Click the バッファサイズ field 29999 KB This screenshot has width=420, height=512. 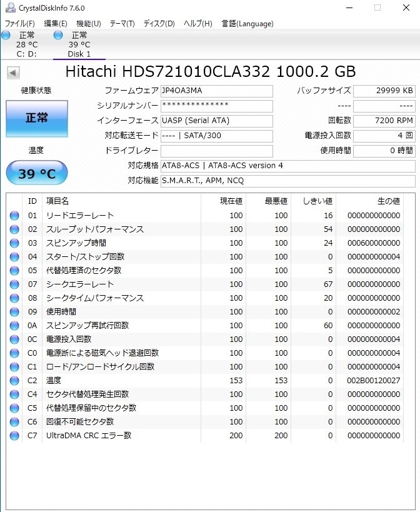pyautogui.click(x=384, y=91)
